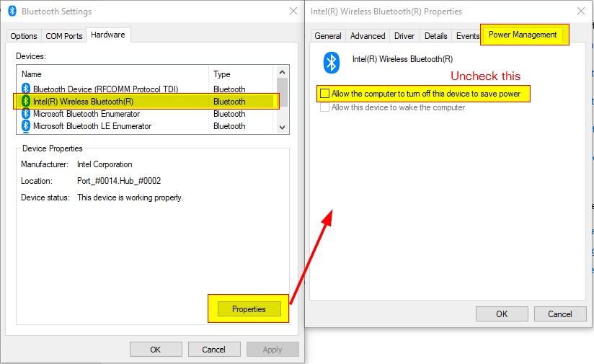Cancel the Bluetooth Settings dialog

[213, 350]
